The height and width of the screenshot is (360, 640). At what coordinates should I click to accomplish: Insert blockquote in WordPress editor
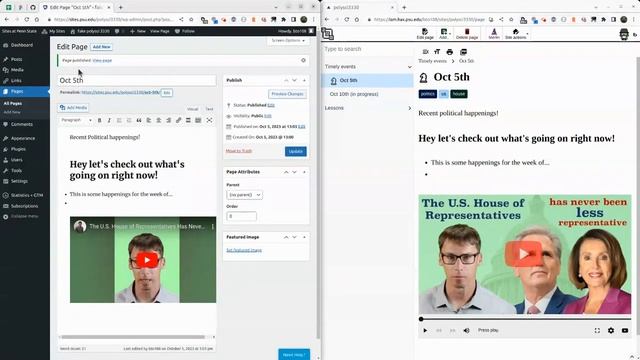tap(139, 120)
